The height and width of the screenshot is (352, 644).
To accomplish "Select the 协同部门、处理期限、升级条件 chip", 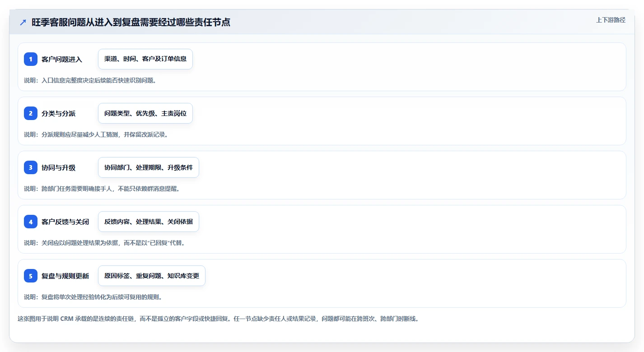I will pos(149,167).
